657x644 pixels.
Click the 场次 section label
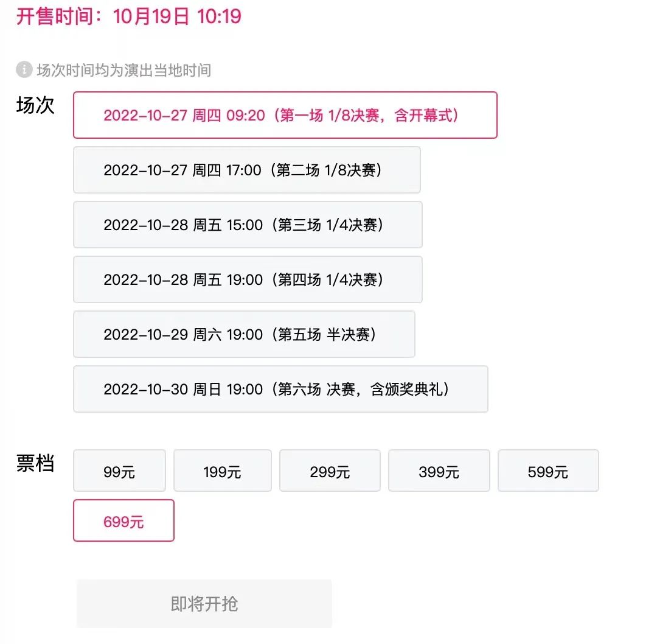pos(35,105)
